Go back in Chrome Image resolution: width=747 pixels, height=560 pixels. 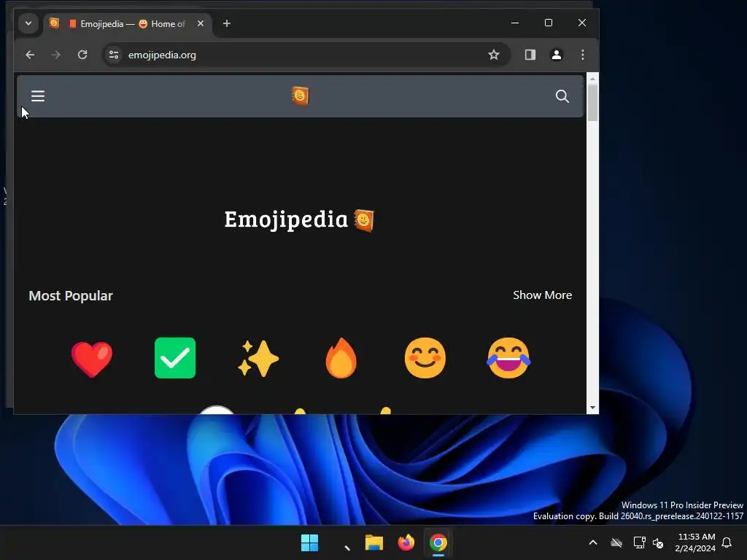click(x=30, y=55)
